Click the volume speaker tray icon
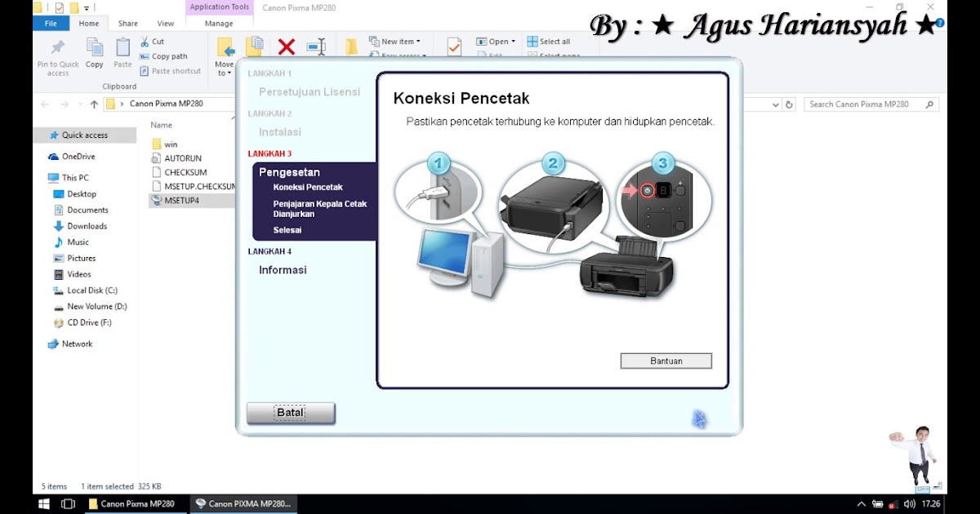 pyautogui.click(x=910, y=504)
